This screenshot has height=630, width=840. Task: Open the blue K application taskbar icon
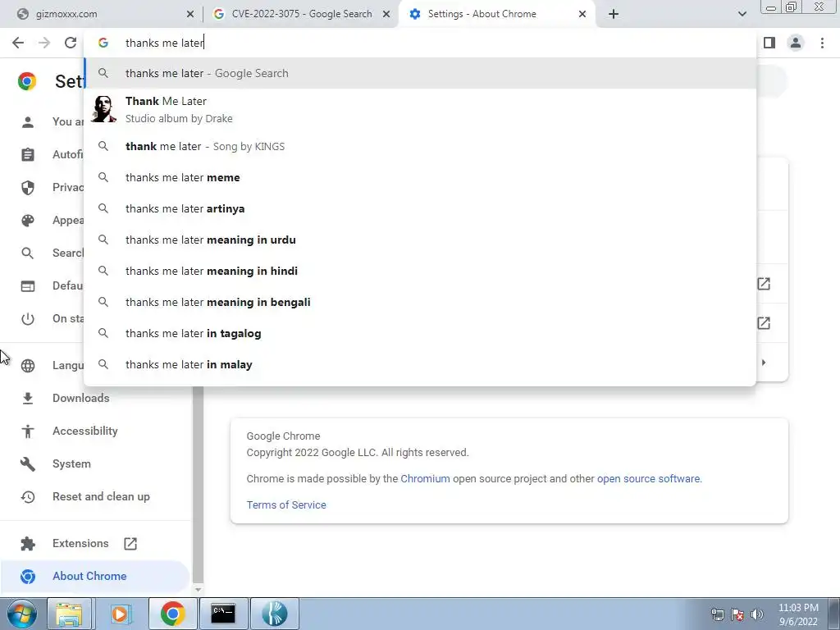[x=274, y=614]
